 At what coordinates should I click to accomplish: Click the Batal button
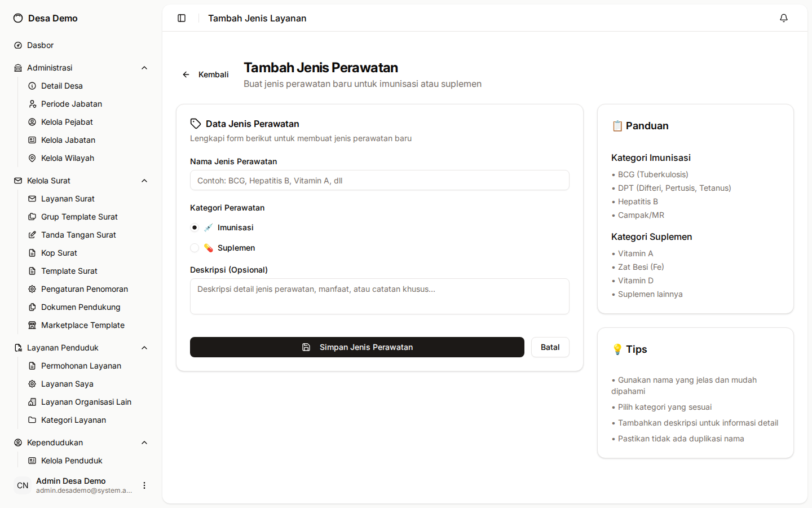550,347
